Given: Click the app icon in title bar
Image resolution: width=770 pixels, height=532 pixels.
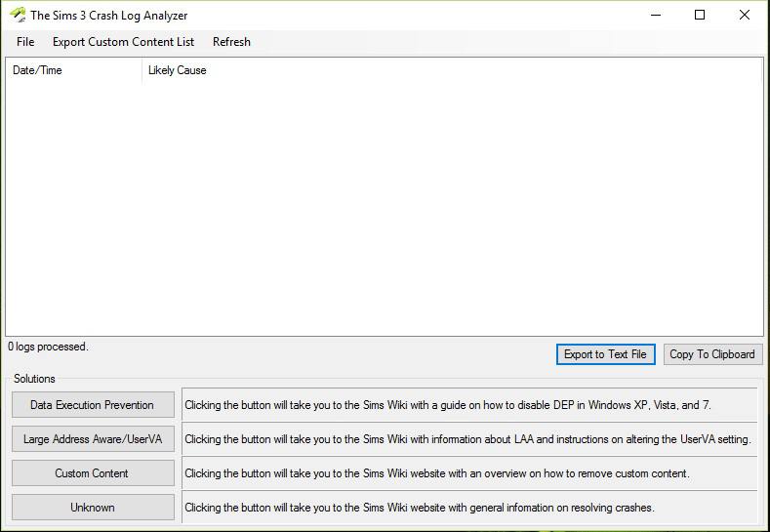Looking at the screenshot, I should point(18,15).
